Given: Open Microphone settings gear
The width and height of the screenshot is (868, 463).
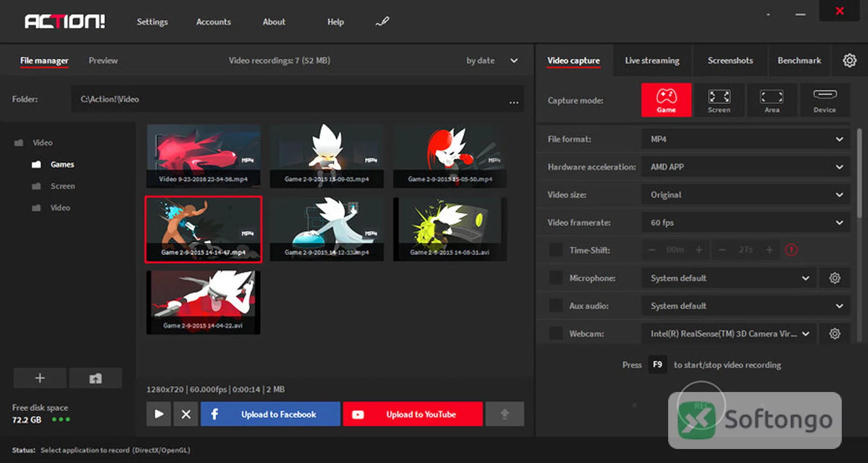Looking at the screenshot, I should pyautogui.click(x=835, y=278).
